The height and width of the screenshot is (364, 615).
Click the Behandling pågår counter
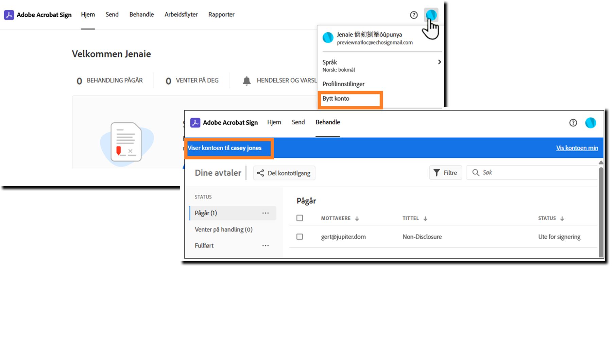click(x=109, y=81)
